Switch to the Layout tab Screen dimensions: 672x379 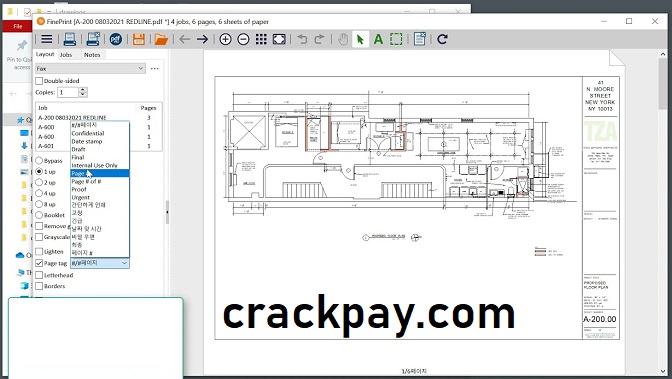pyautogui.click(x=45, y=54)
